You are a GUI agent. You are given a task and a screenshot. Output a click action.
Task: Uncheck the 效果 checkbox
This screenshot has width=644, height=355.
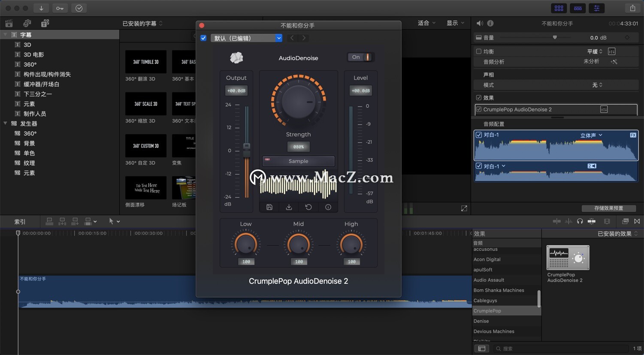(x=479, y=98)
